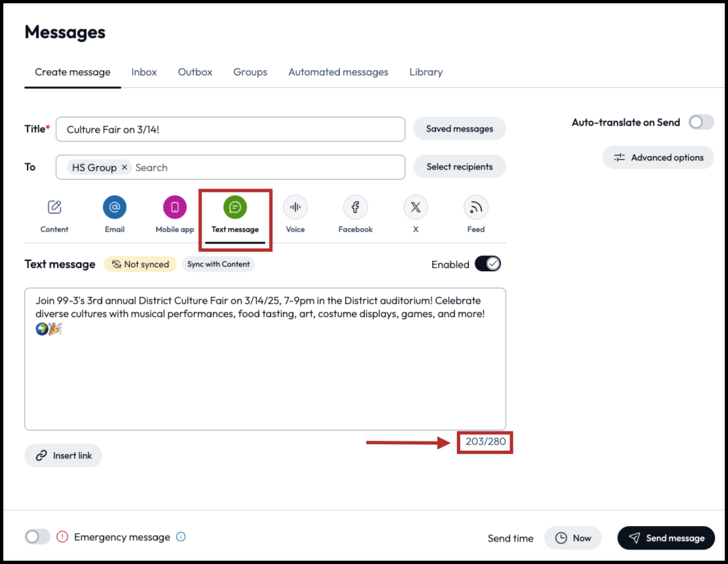Click the Send message button
728x564 pixels.
(x=666, y=538)
